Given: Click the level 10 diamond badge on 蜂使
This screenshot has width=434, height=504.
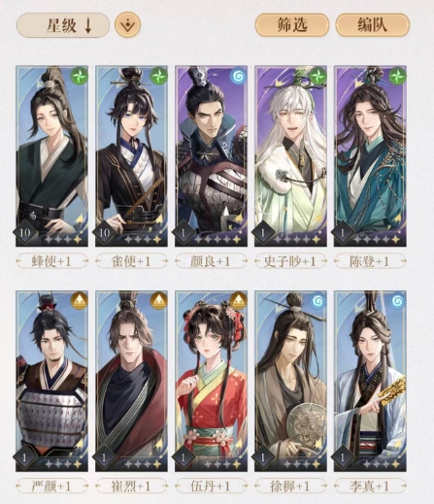Looking at the screenshot, I should click(25, 232).
